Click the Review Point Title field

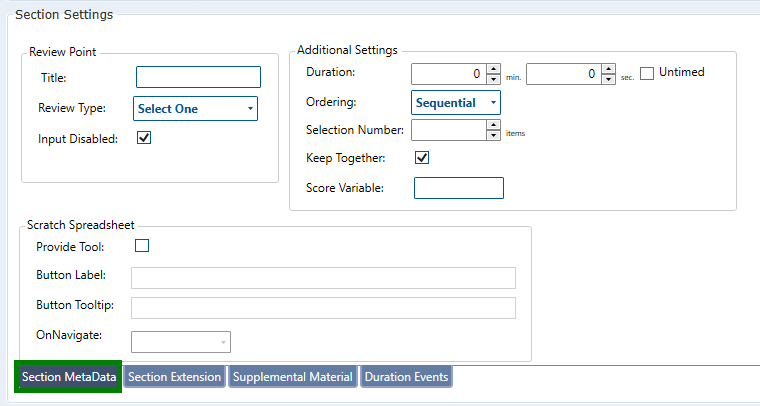[198, 77]
